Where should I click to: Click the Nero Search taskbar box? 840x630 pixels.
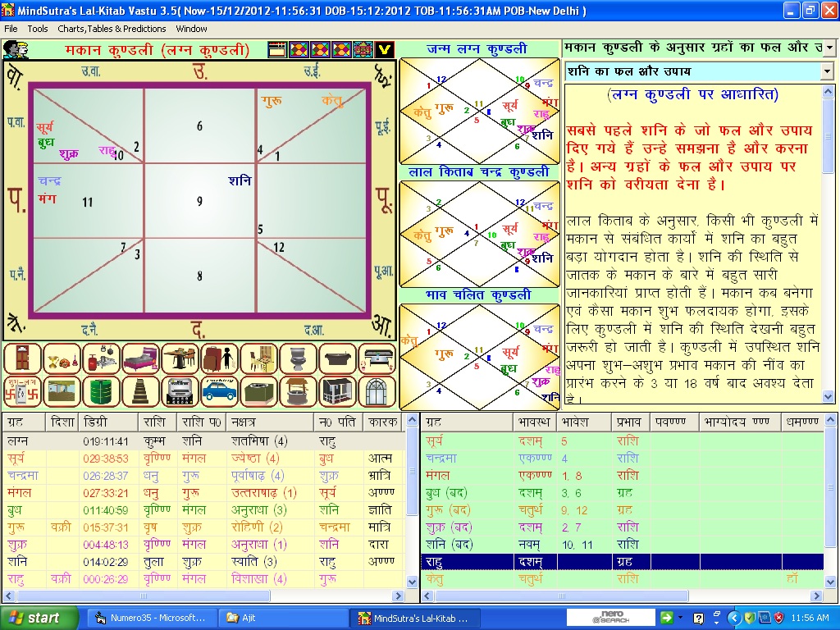tap(610, 617)
